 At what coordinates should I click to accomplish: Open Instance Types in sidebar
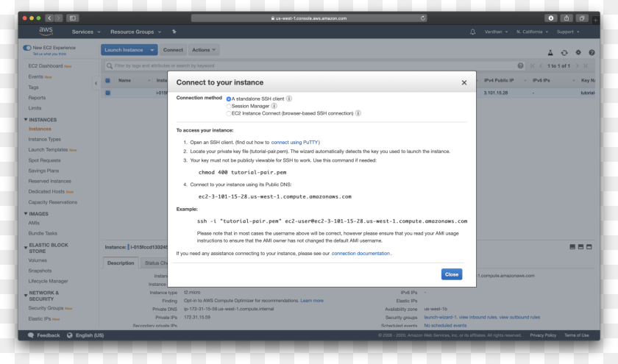45,140
